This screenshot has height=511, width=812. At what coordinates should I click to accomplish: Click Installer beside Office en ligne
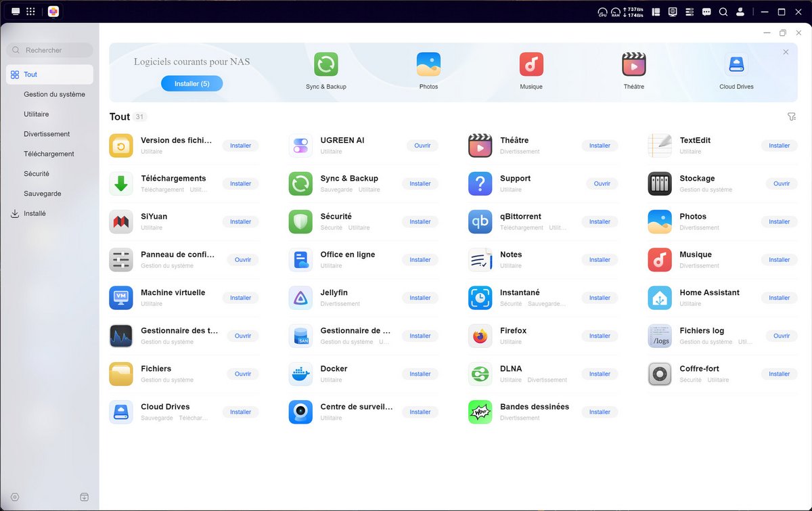pos(420,260)
